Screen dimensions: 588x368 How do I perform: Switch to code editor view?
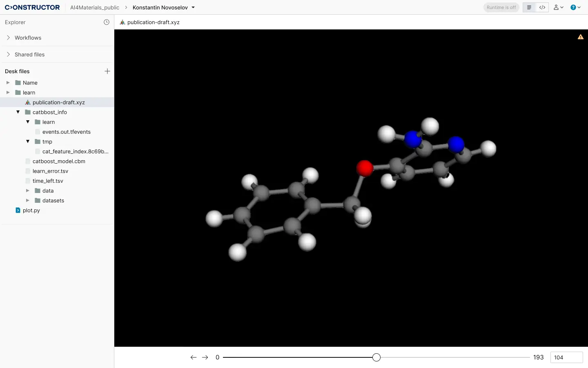pyautogui.click(x=542, y=7)
